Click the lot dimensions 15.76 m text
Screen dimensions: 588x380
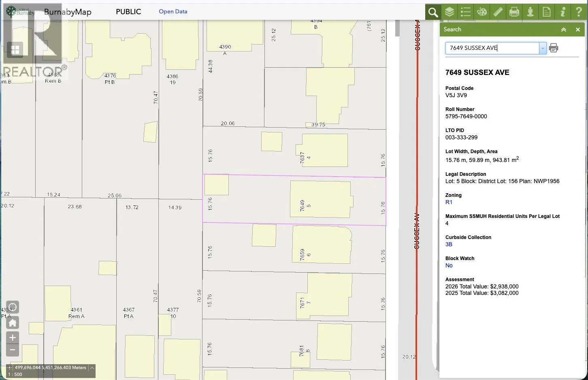[482, 160]
